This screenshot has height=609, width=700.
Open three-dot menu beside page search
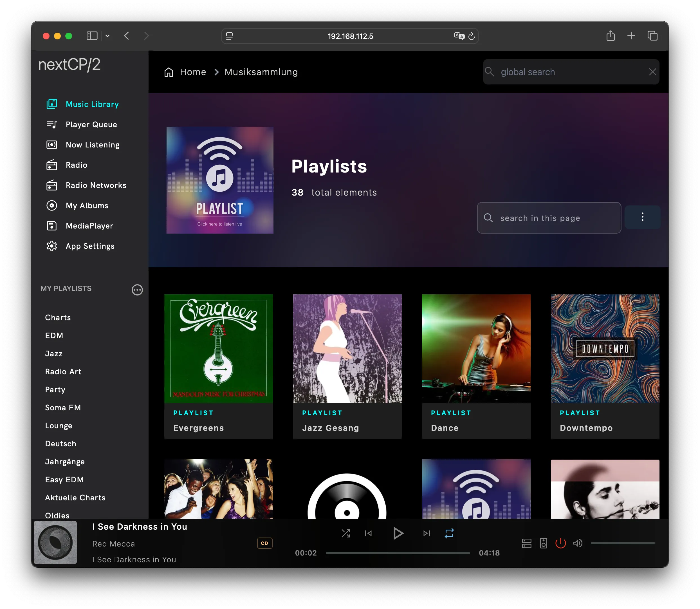pos(642,217)
